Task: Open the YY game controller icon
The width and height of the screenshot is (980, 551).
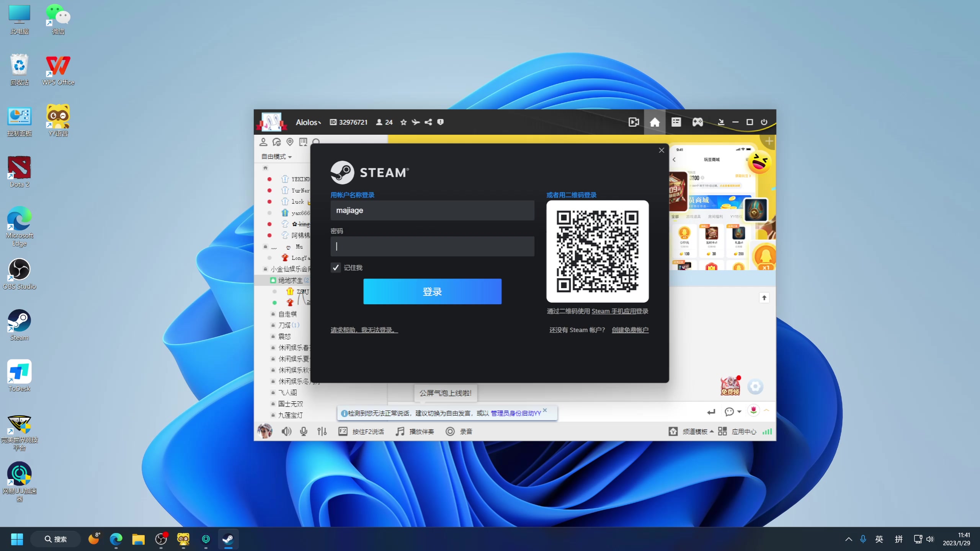Action: click(697, 122)
